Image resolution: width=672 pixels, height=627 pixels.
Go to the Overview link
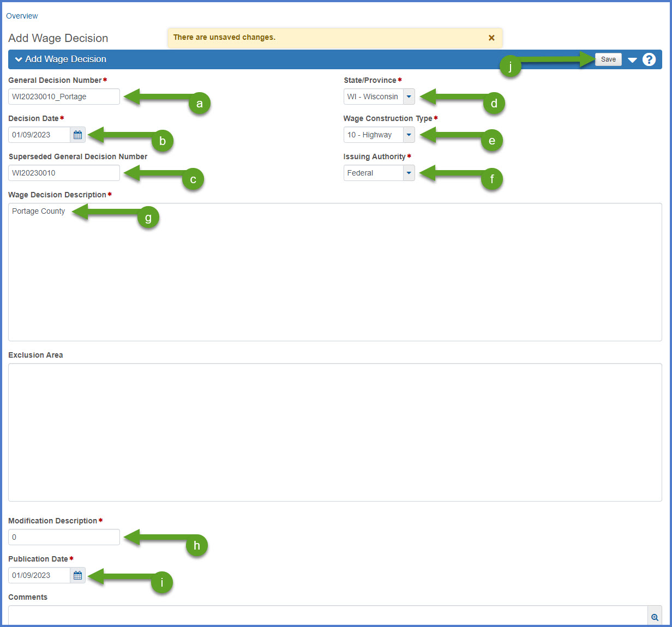coord(22,16)
